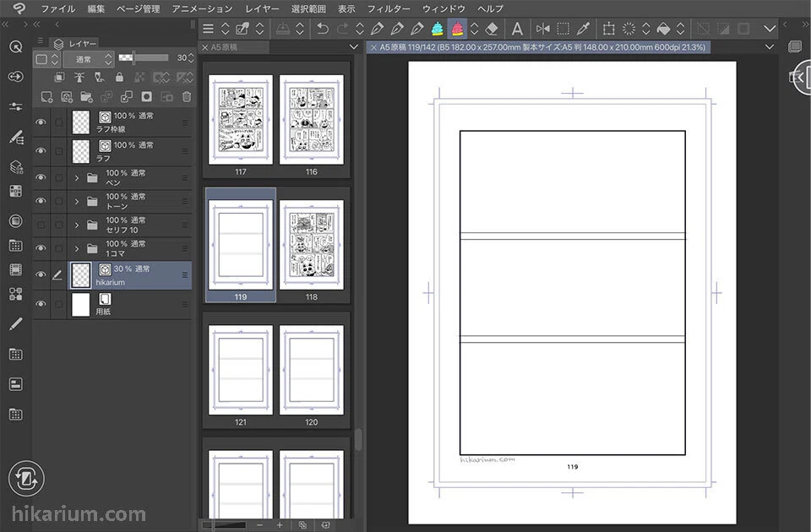The height and width of the screenshot is (532, 811).
Task: Click the Create layer mask icon
Action: click(x=147, y=96)
